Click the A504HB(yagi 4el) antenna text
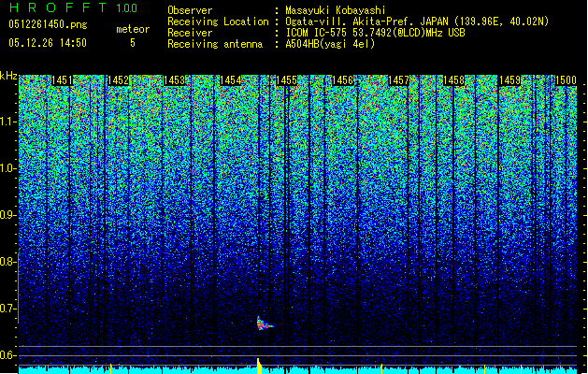The image size is (588, 374). pyautogui.click(x=330, y=44)
